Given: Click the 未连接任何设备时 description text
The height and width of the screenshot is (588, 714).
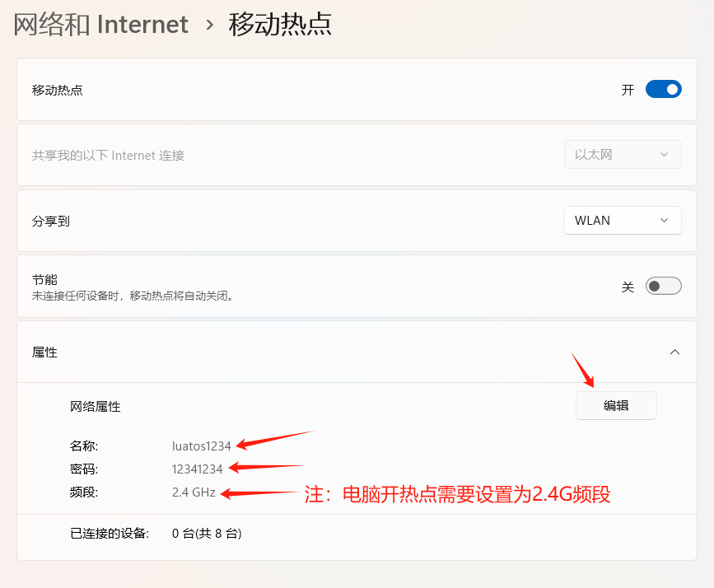Looking at the screenshot, I should point(133,296).
